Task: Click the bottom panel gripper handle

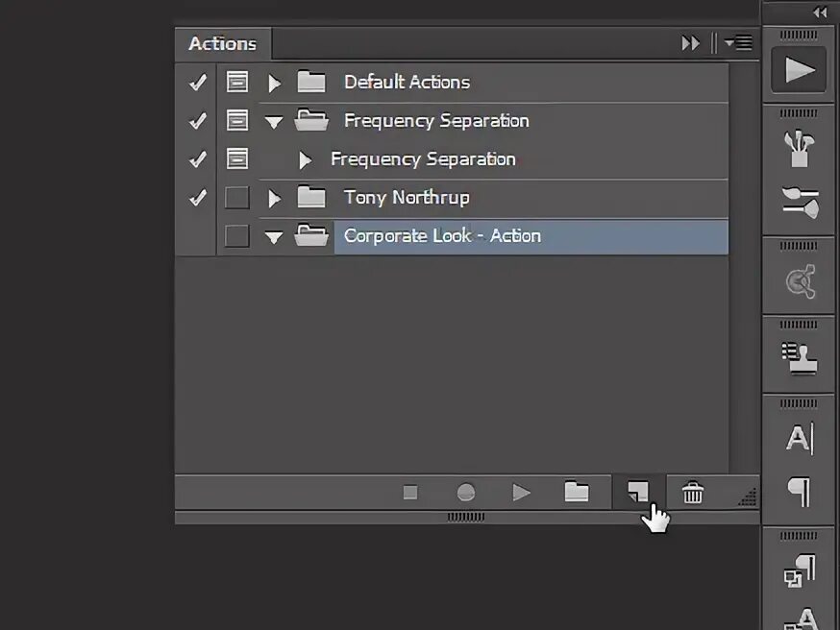Action: pyautogui.click(x=465, y=517)
